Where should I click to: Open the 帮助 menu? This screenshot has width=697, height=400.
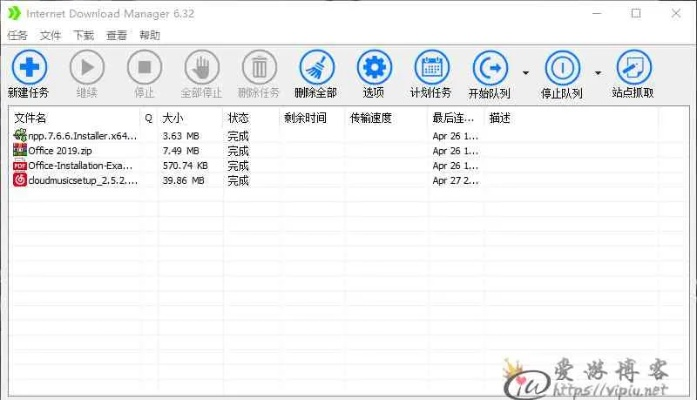149,35
